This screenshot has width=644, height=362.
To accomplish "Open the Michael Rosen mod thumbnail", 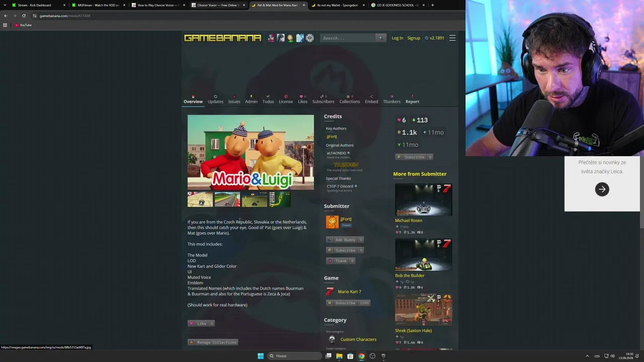I will tap(424, 200).
